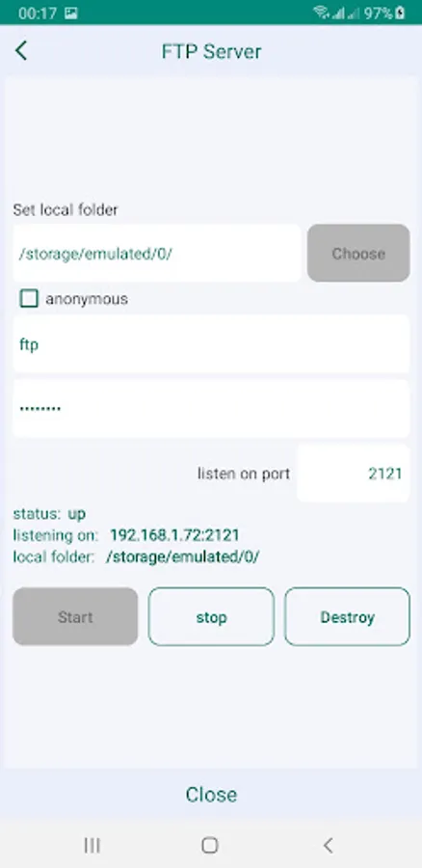The image size is (422, 868).
Task: Select the listen on port 2121 field
Action: [354, 474]
